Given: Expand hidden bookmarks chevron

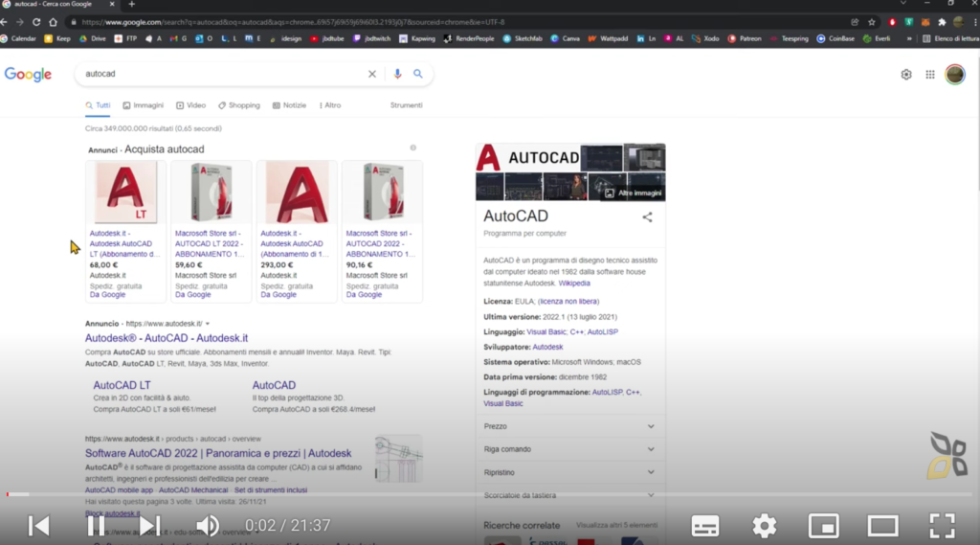Looking at the screenshot, I should [909, 38].
